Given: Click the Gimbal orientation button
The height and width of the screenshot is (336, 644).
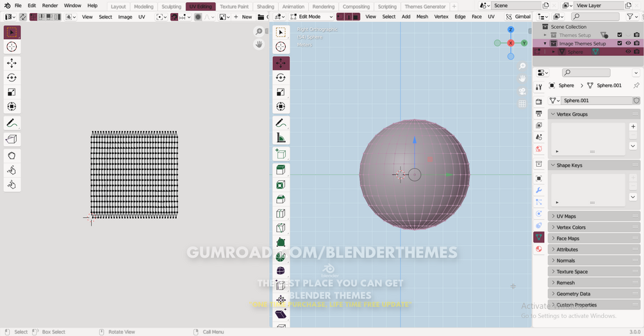Looking at the screenshot, I should pos(518,17).
